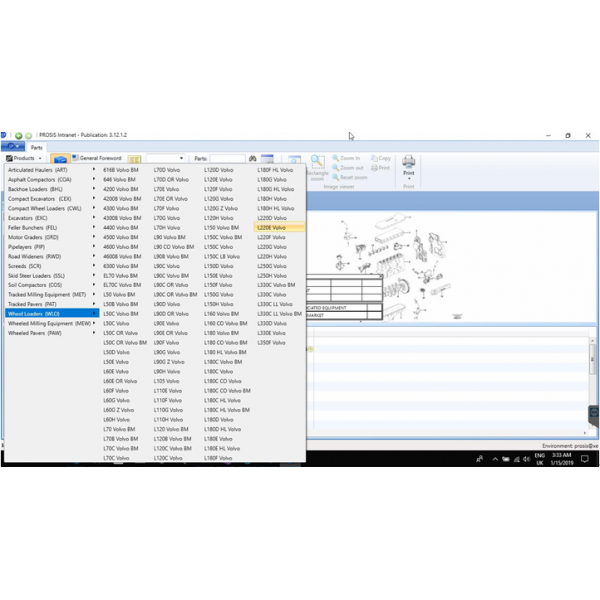Select model L50C OR Volvo BM
Image resolution: width=600 pixels, height=600 pixels.
[x=125, y=342]
